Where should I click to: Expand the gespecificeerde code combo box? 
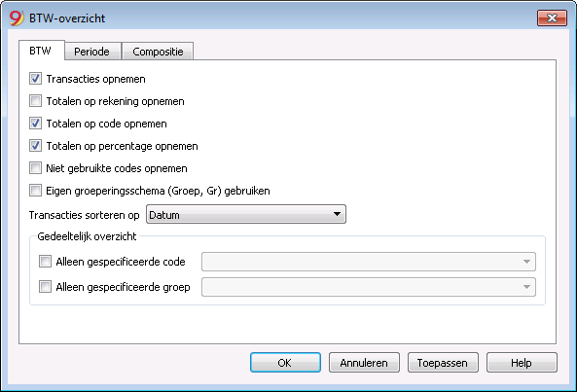point(369,262)
